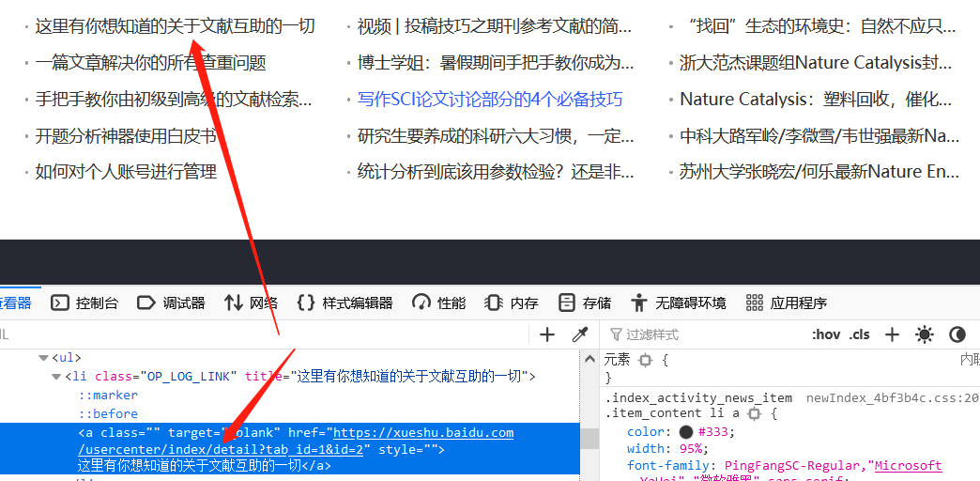Toggle light color scheme simulation sun icon
The image size is (980, 481).
[925, 334]
